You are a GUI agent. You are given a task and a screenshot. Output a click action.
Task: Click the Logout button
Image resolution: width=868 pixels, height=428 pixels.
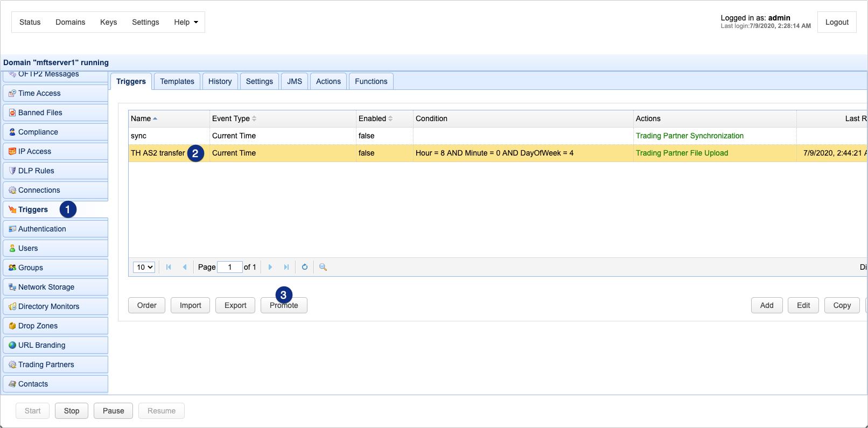(x=837, y=22)
